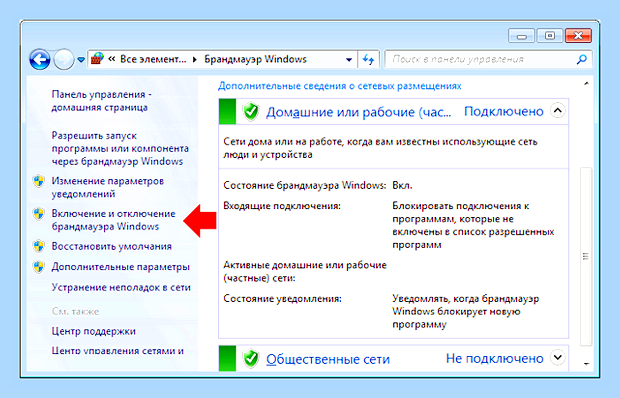Choose 'Восстановить умолчания' link
This screenshot has height=398, width=620.
click(112, 246)
